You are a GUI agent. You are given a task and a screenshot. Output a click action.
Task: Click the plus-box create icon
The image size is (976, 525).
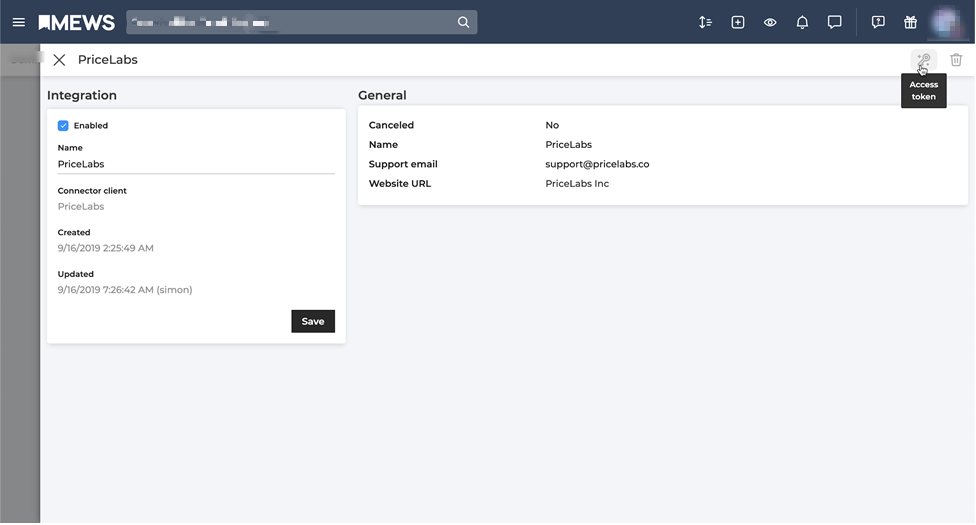tap(738, 22)
